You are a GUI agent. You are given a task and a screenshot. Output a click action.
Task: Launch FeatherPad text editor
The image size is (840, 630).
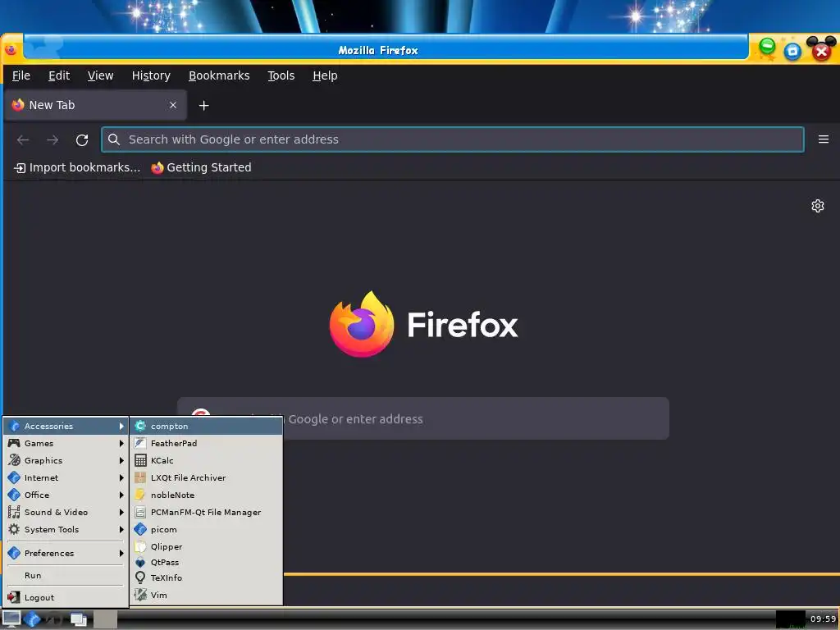tap(207, 443)
